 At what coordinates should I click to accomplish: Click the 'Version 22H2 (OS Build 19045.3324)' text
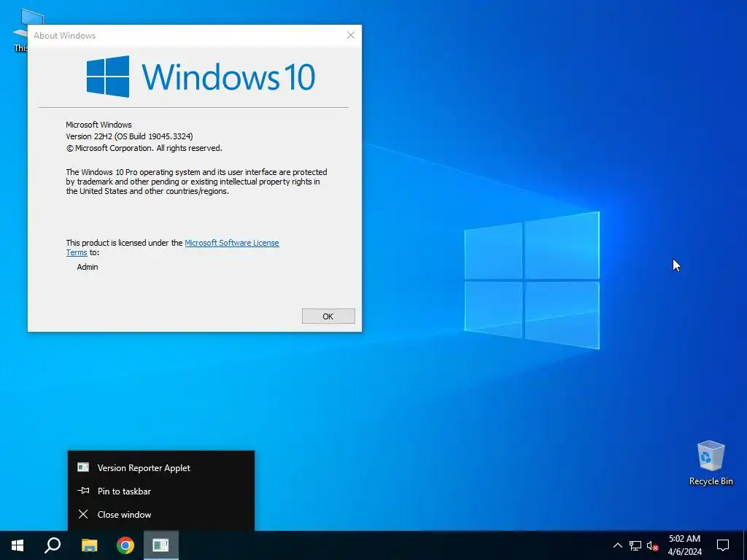click(129, 136)
